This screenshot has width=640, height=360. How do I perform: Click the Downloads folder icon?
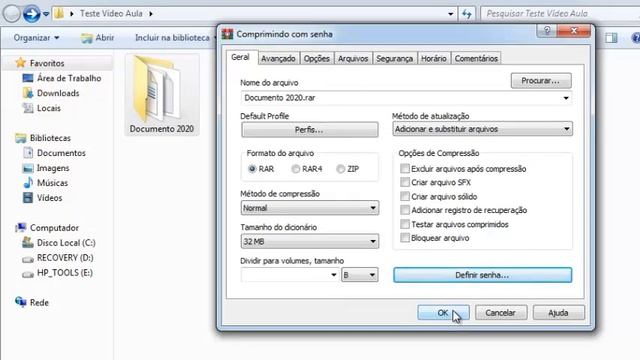click(x=28, y=93)
